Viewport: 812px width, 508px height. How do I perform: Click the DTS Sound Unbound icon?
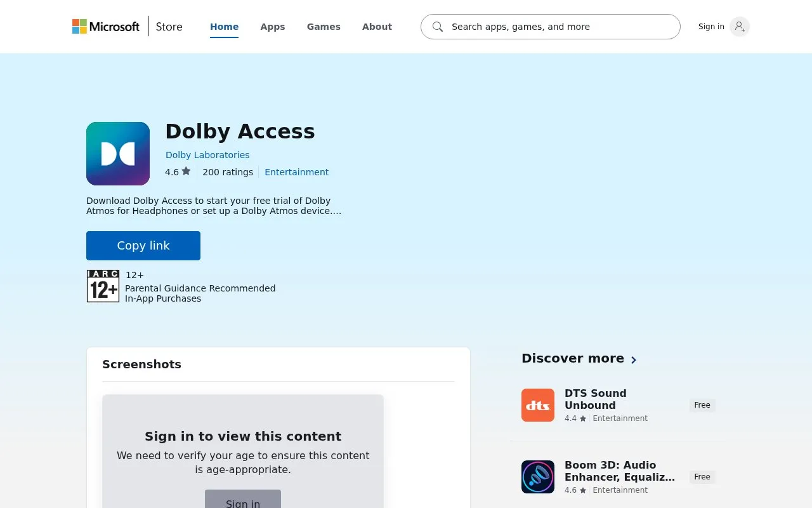[x=538, y=405]
